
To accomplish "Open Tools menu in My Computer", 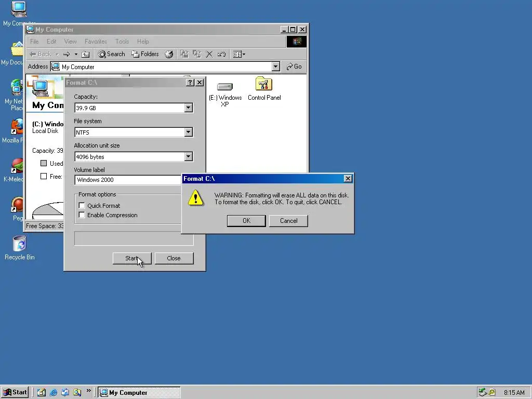I will tap(122, 42).
